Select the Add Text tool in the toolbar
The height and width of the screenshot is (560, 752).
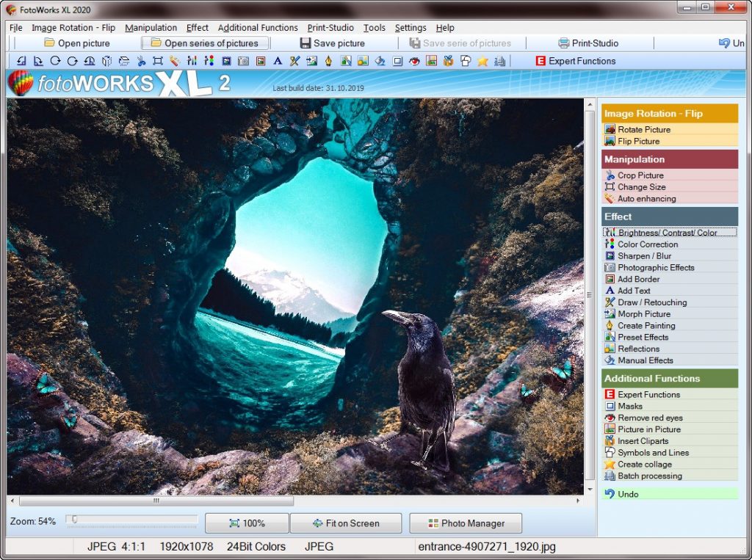[x=277, y=62]
